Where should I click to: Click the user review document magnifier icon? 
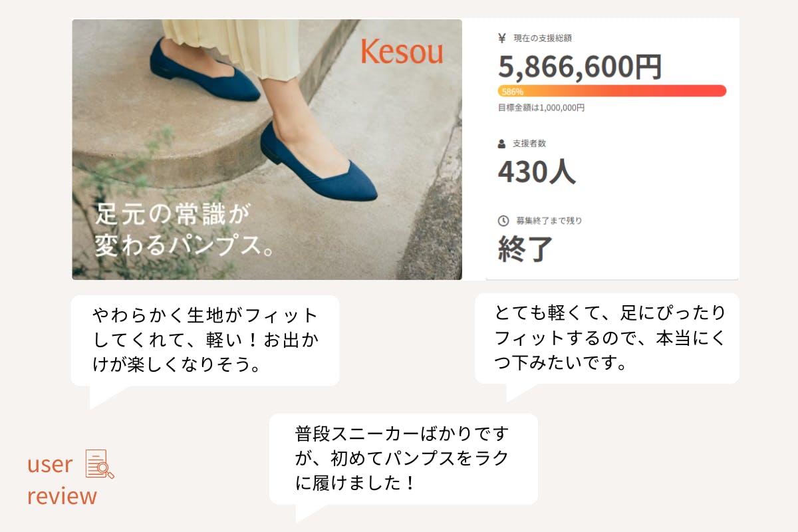[100, 464]
